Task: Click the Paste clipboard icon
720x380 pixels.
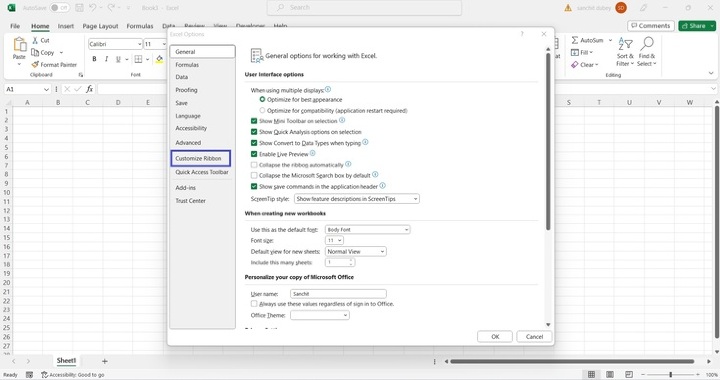Action: 19,45
